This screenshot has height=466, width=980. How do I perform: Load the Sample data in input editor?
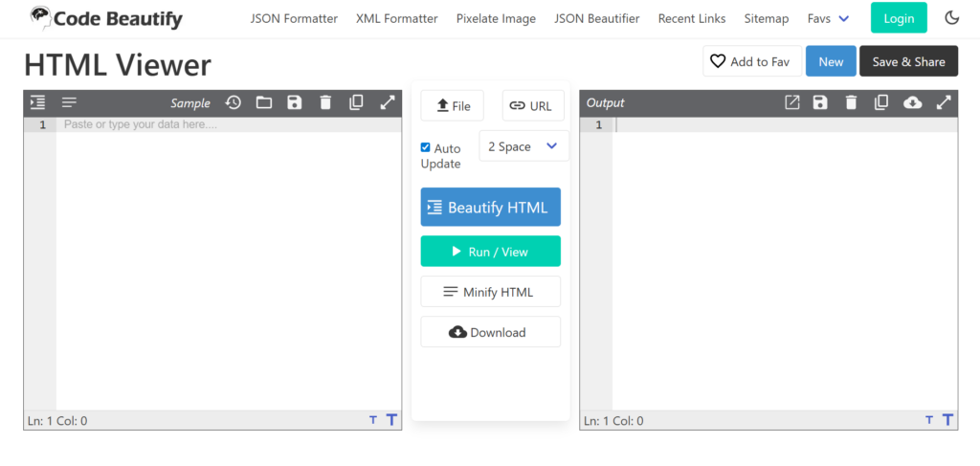[x=190, y=103]
